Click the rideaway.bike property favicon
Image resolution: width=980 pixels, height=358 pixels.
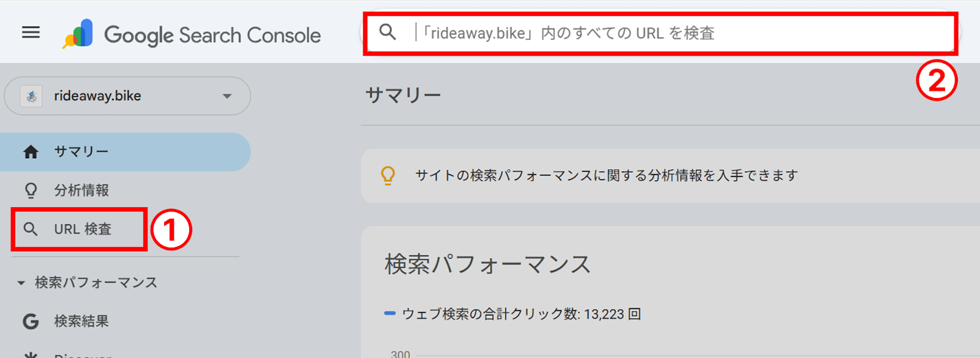pyautogui.click(x=31, y=96)
